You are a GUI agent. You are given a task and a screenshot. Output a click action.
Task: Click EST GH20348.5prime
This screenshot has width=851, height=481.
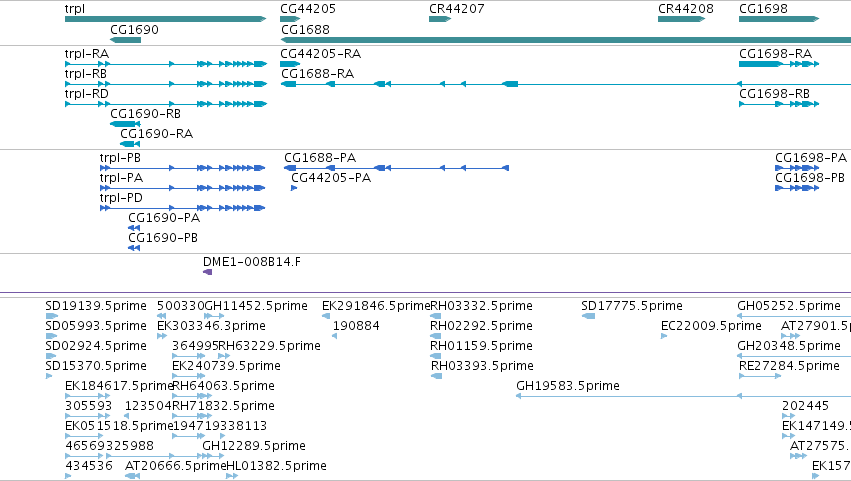[x=794, y=356]
